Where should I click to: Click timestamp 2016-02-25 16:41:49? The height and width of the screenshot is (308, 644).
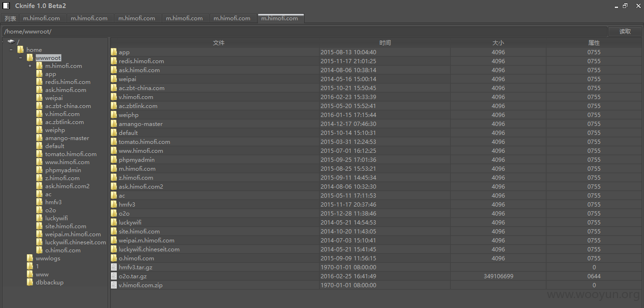pyautogui.click(x=348, y=276)
